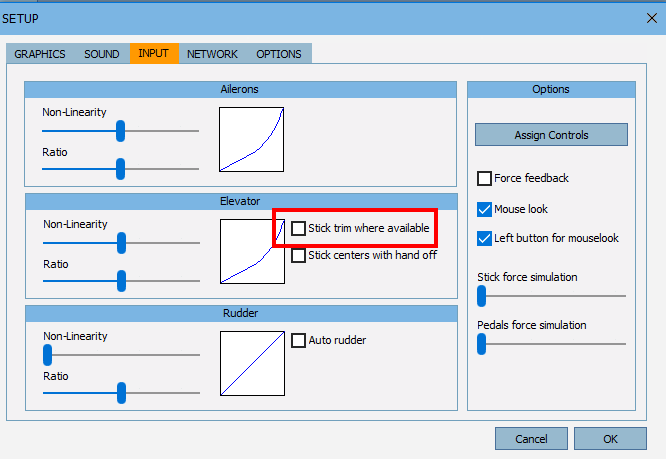Click the Pedals force simulation label

(532, 325)
